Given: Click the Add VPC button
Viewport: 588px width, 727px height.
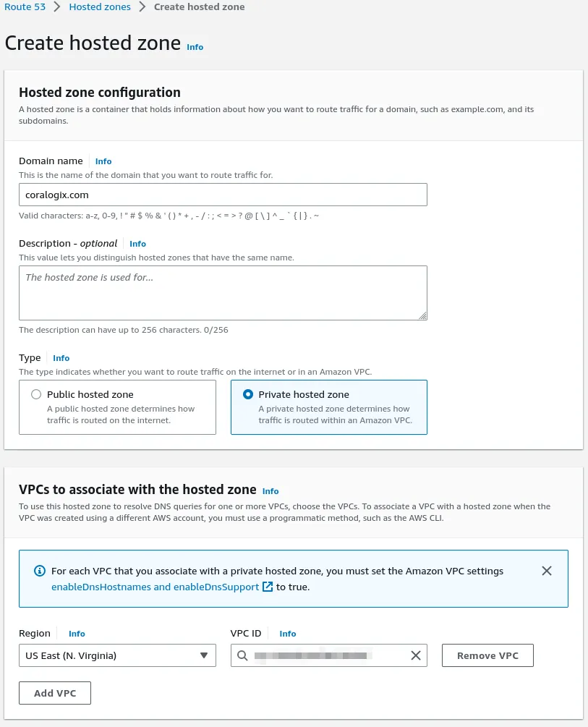Looking at the screenshot, I should click(55, 693).
